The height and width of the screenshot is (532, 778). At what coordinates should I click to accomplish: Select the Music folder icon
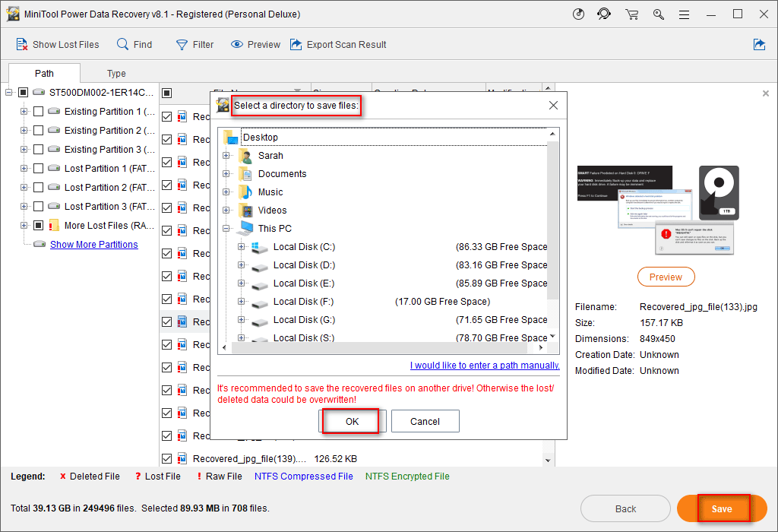click(245, 192)
